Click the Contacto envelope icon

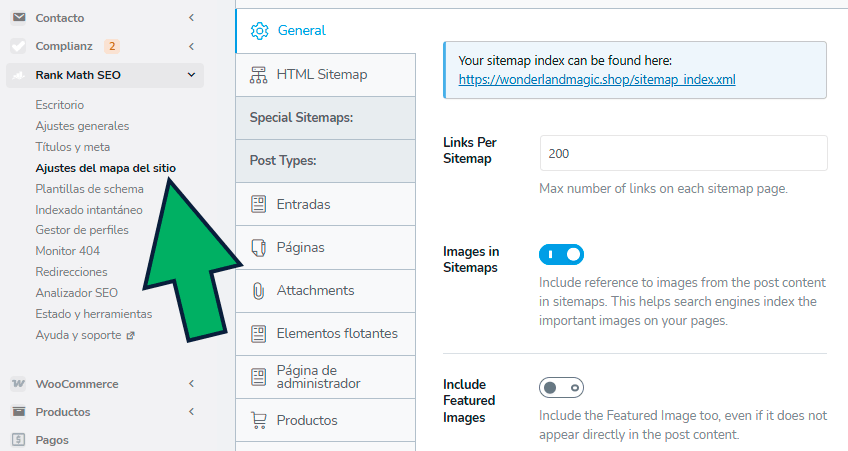click(18, 18)
